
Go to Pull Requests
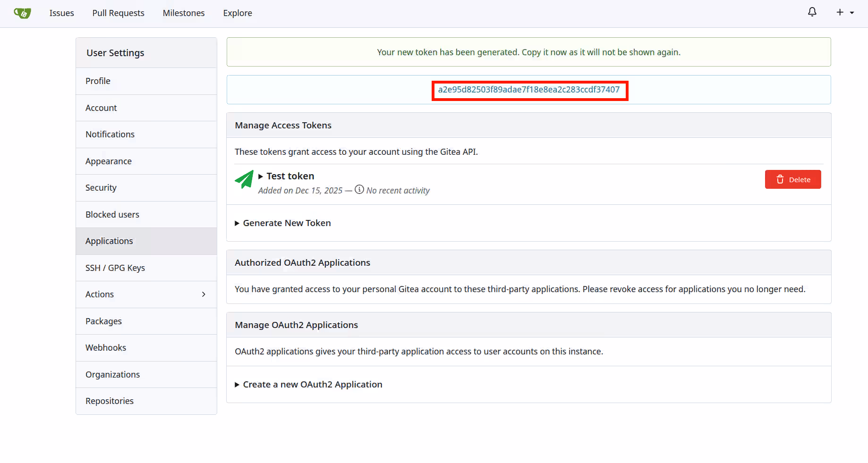point(118,13)
